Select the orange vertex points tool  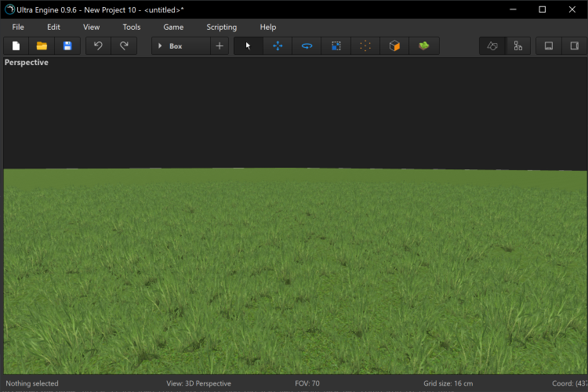click(365, 45)
